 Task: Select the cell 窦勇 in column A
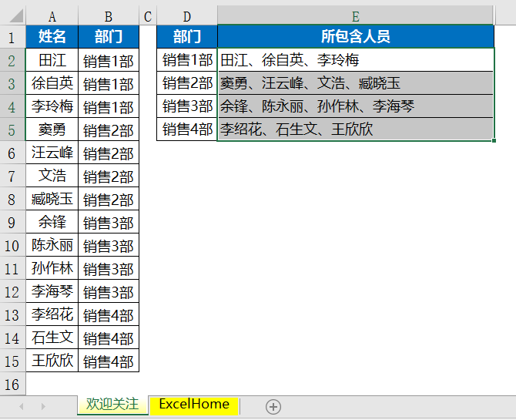52,129
